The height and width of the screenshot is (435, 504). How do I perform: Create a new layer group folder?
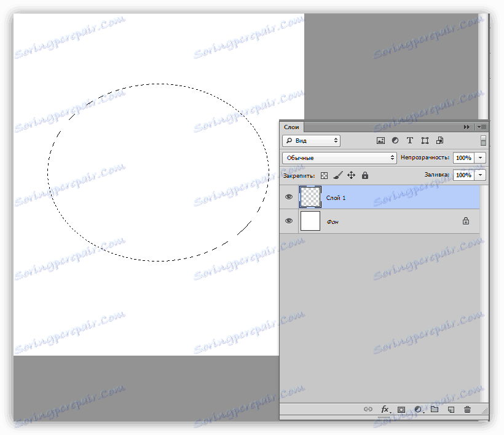435,409
